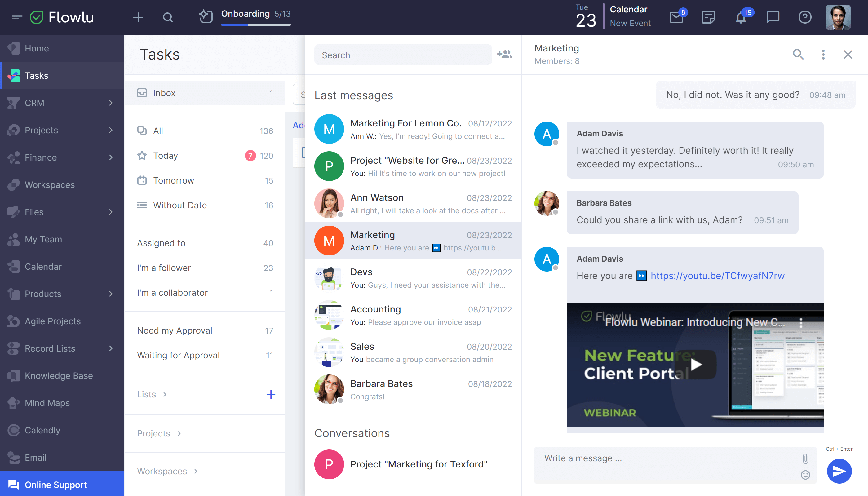The height and width of the screenshot is (496, 868).
Task: Open notifications bell icon with badge
Action: tap(741, 17)
